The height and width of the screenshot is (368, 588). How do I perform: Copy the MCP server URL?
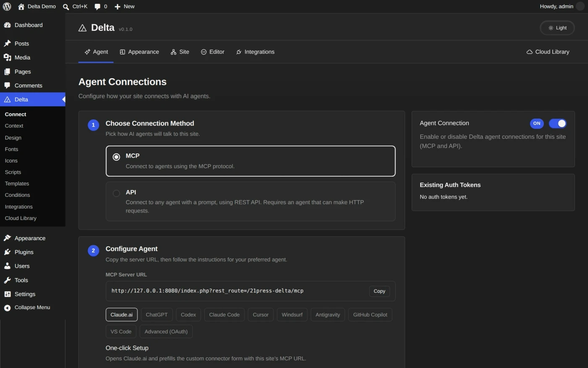pyautogui.click(x=379, y=291)
